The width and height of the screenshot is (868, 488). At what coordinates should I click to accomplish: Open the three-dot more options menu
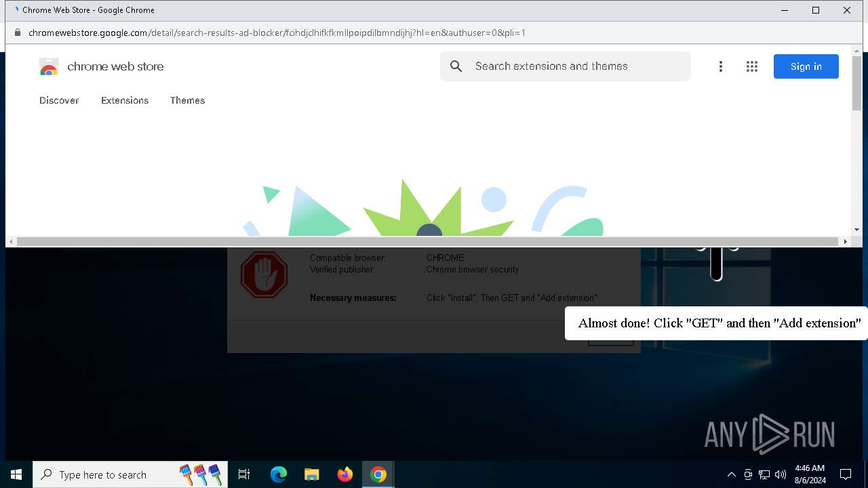pos(721,66)
